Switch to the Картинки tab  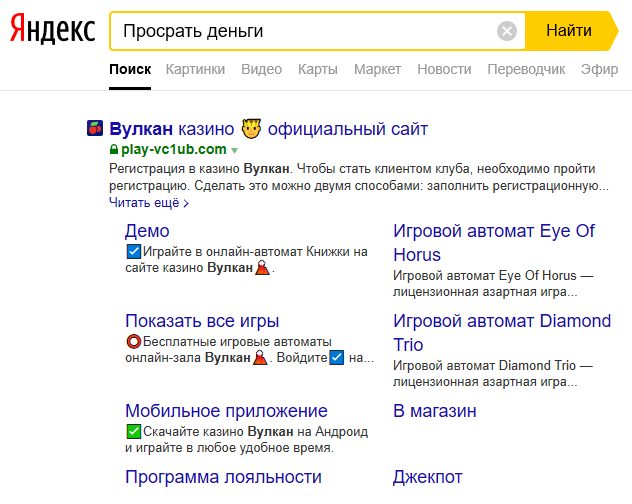(195, 69)
